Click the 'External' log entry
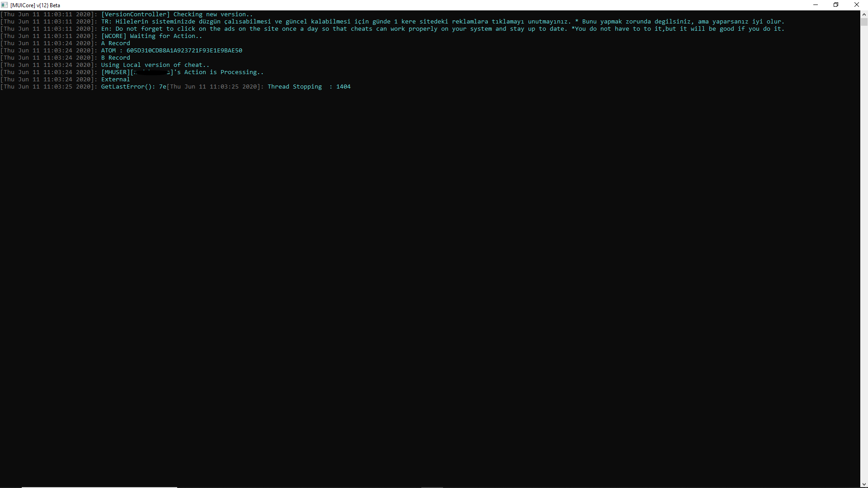This screenshot has width=868, height=488. click(x=115, y=80)
